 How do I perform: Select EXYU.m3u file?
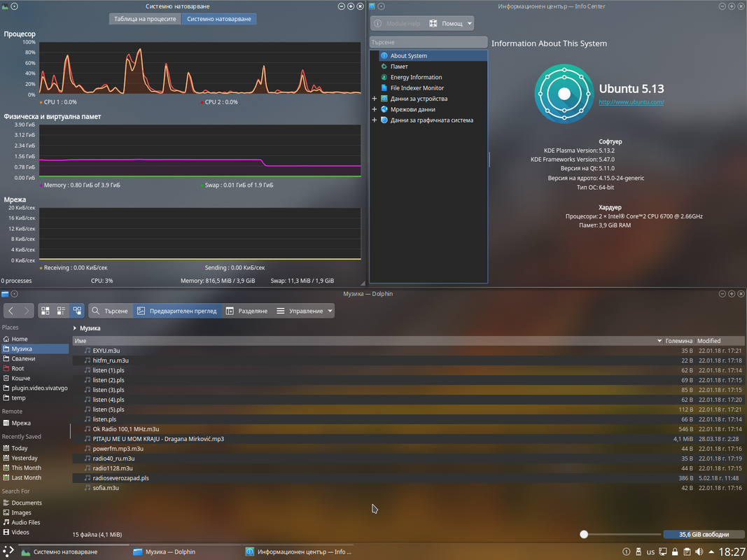click(106, 351)
